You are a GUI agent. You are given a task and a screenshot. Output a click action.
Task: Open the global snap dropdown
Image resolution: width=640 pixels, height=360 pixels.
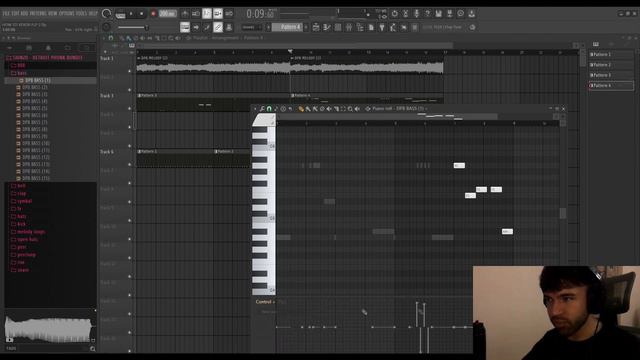252,27
